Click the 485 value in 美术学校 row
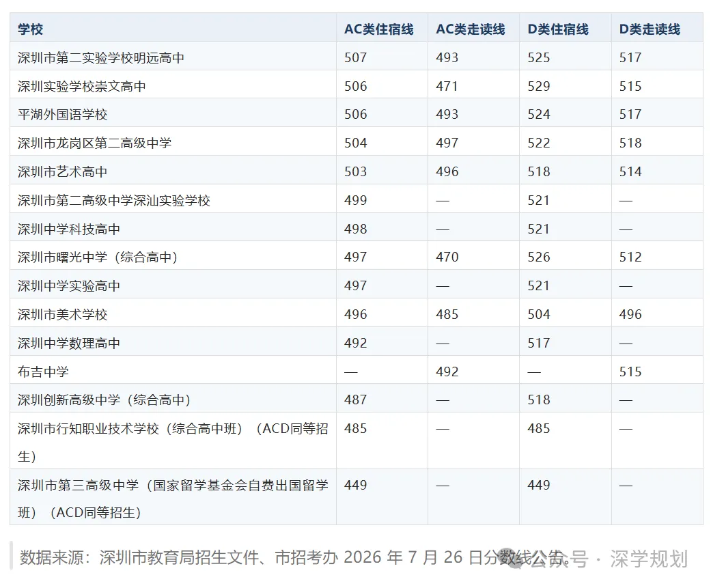711x588 pixels. 447,314
